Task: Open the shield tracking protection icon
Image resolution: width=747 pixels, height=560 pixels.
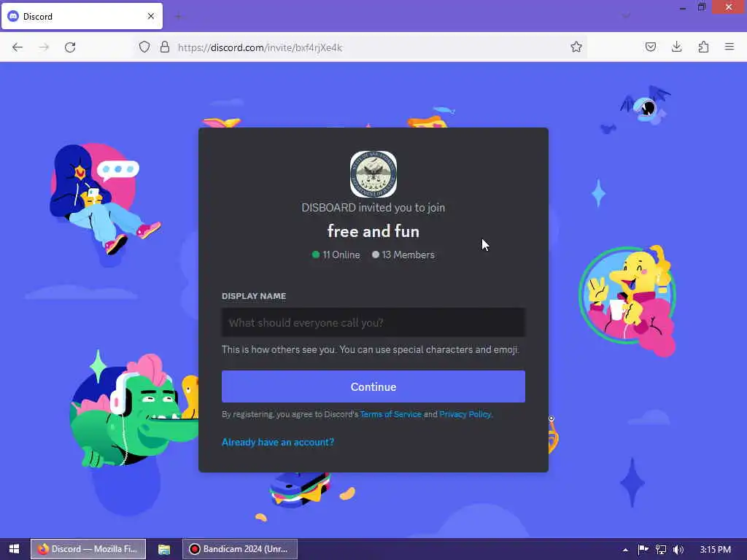Action: [144, 47]
